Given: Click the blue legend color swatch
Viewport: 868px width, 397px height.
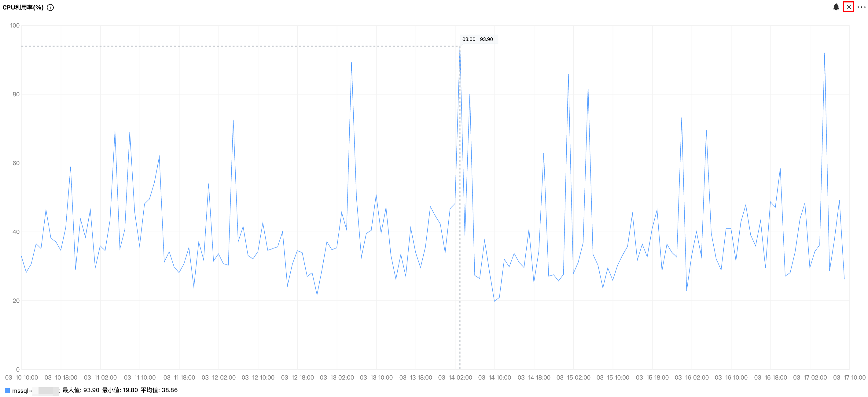Looking at the screenshot, I should tap(7, 390).
